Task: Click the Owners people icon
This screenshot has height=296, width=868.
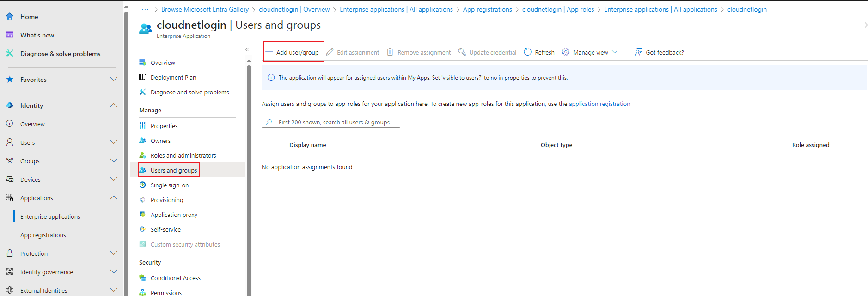Action: [143, 141]
